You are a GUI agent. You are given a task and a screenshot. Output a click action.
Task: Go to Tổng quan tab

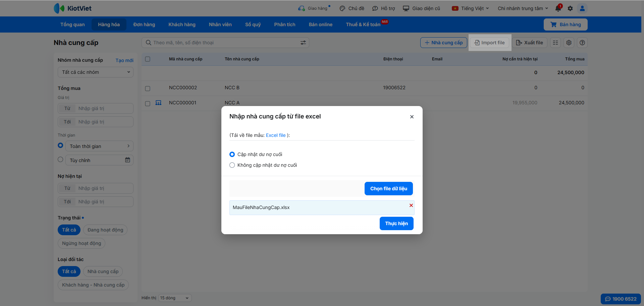point(72,24)
